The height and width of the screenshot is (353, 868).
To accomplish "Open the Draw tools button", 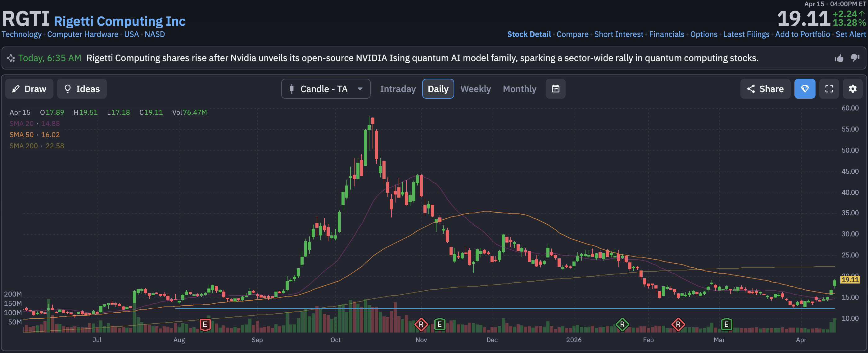I will [x=29, y=89].
